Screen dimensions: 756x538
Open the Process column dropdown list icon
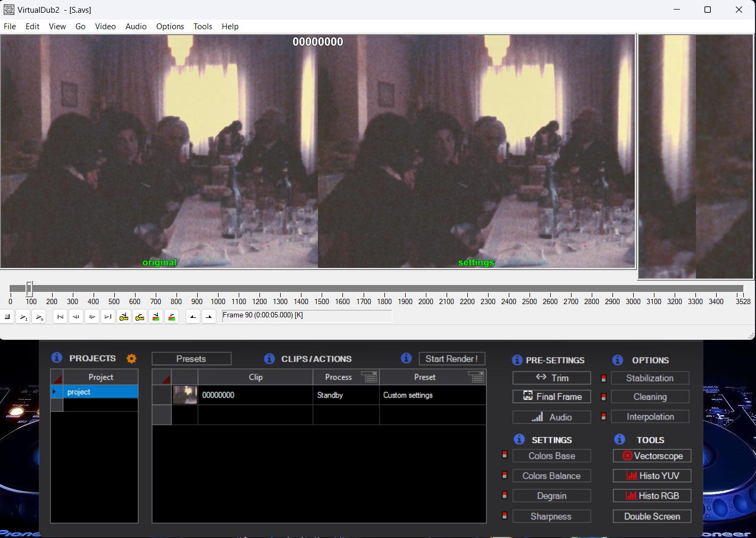click(x=369, y=377)
